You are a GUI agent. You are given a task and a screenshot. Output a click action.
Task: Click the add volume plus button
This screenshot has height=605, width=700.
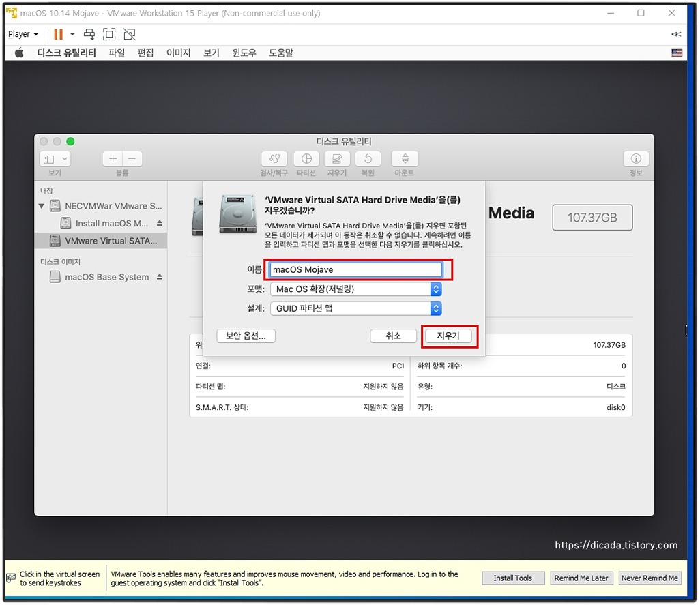113,159
